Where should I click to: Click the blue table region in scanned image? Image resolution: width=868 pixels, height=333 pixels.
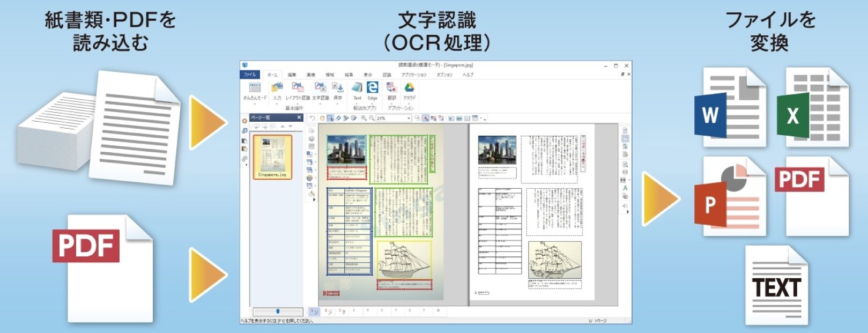(x=349, y=231)
